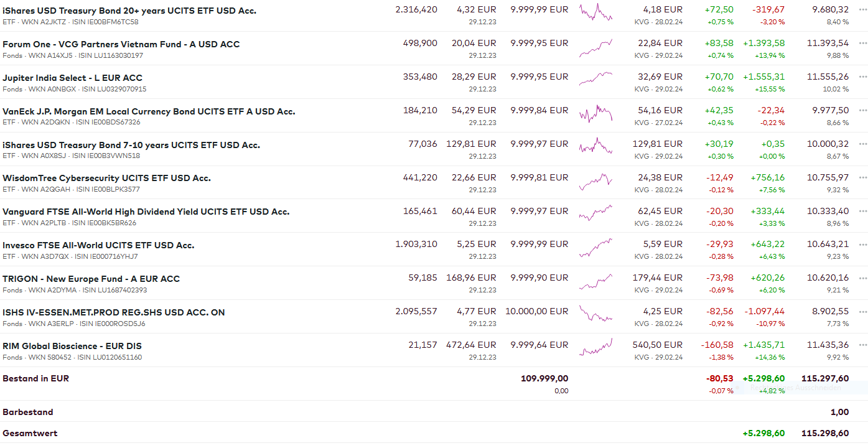Open three-dot menu for Invesco FTSE All-World

point(862,245)
